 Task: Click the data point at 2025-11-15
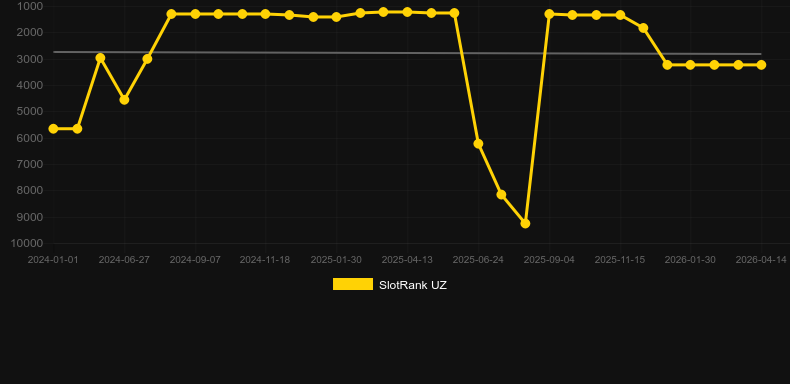(x=620, y=15)
